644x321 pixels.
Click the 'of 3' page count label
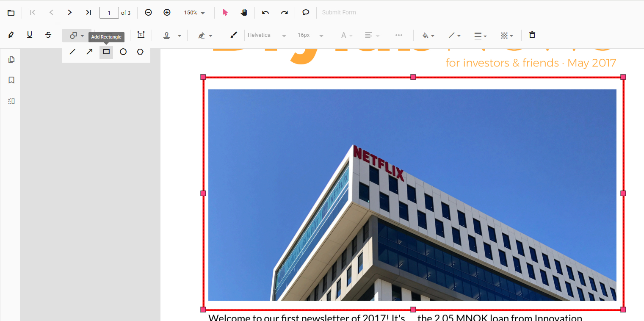[126, 13]
